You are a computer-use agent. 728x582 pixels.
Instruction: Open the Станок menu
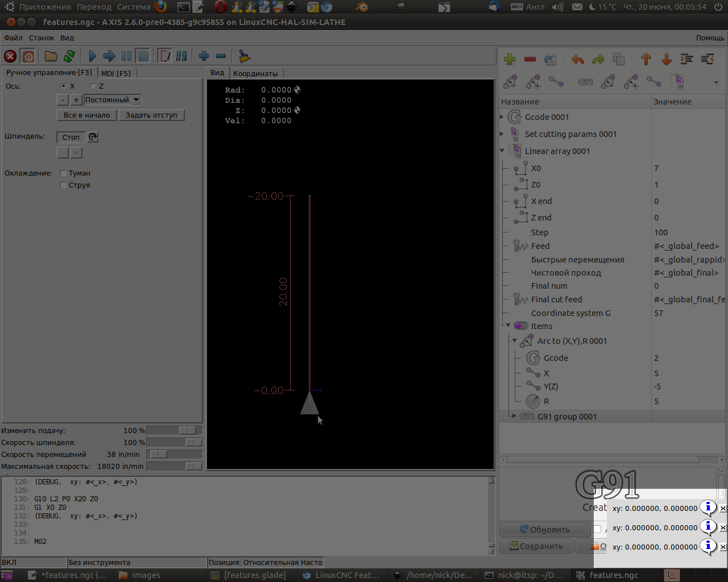click(x=42, y=38)
